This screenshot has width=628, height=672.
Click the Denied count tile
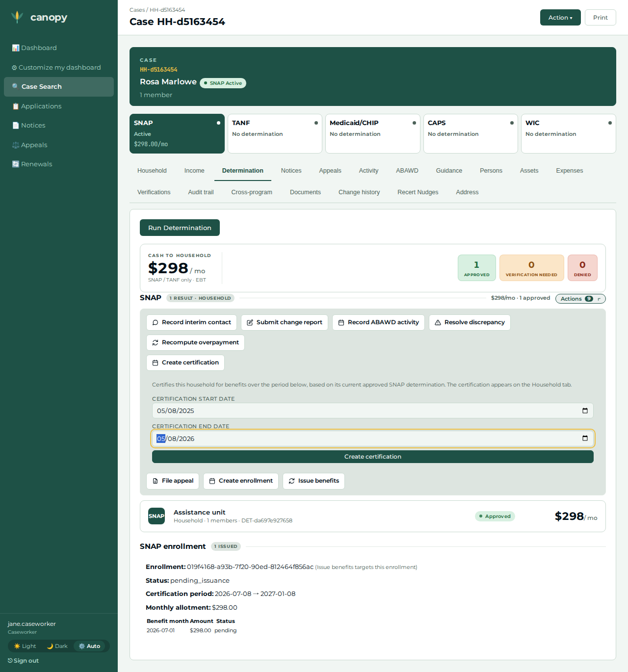click(x=582, y=268)
